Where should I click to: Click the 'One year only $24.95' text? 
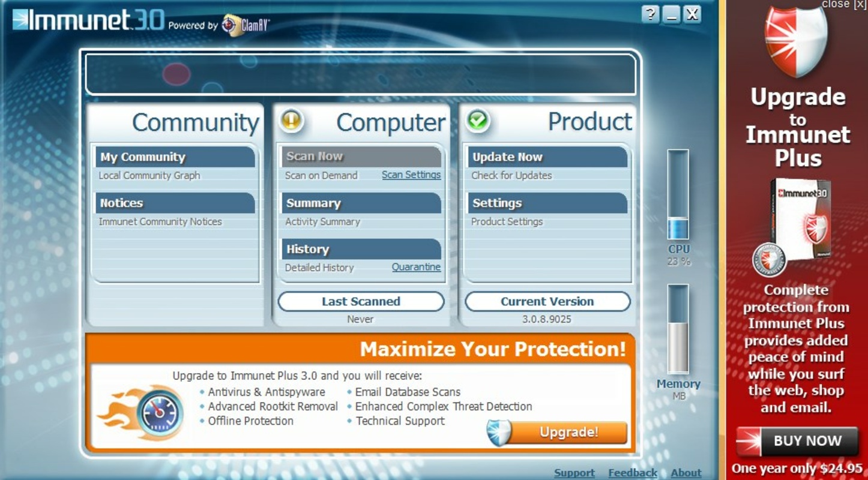pos(797,469)
